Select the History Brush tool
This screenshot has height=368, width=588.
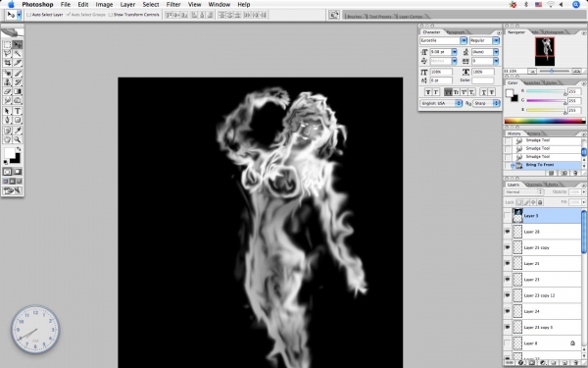(18, 82)
